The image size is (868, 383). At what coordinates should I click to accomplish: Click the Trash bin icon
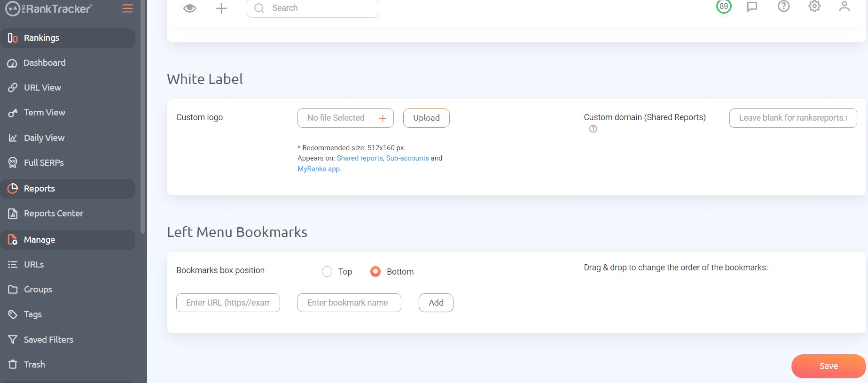point(13,364)
